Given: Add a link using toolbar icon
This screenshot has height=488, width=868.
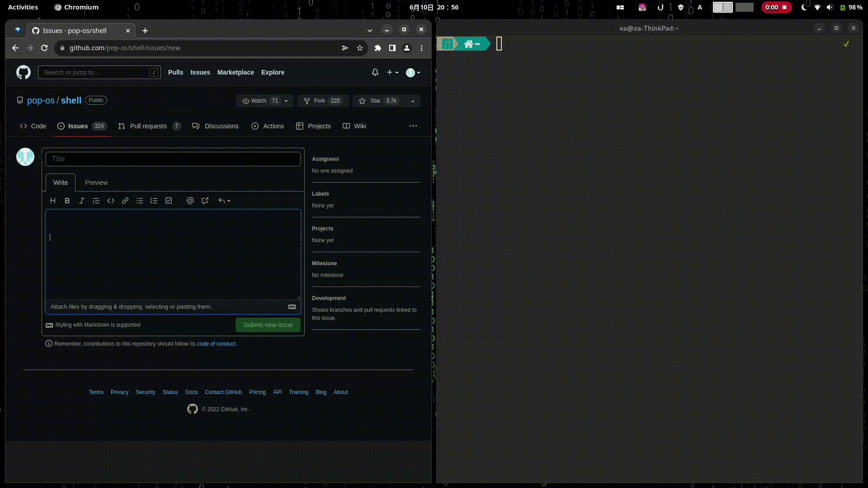Looking at the screenshot, I should [125, 201].
